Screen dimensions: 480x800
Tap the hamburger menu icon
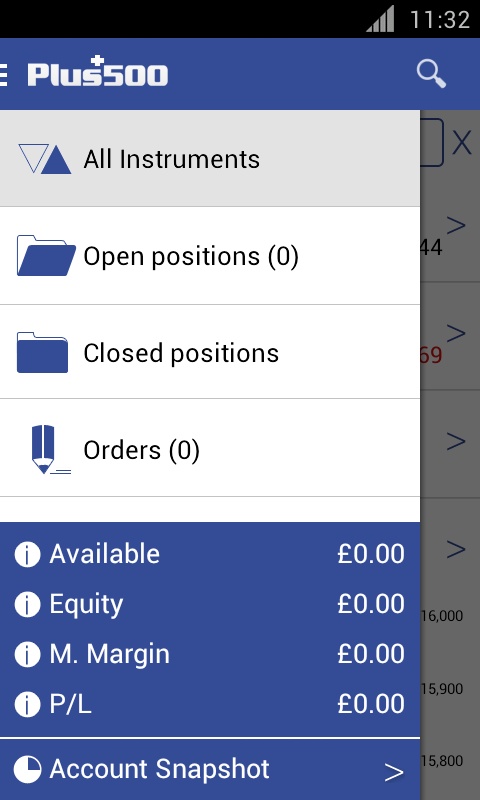click(x=3, y=74)
